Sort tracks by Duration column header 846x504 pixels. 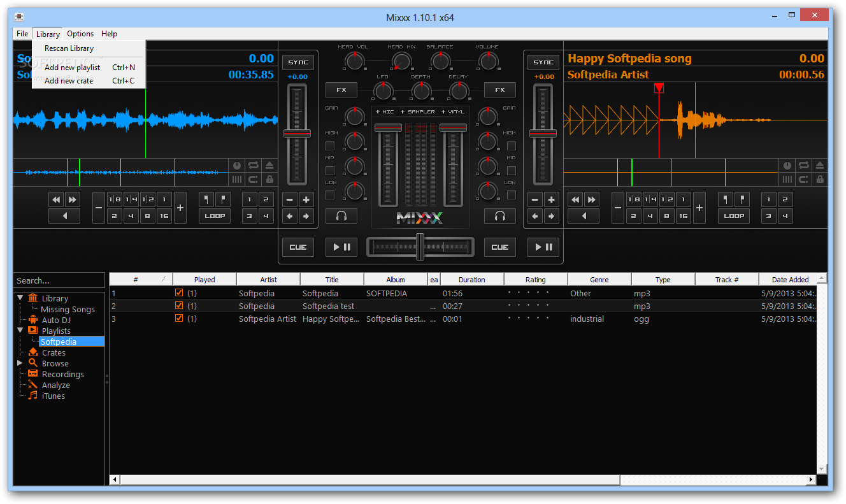coord(472,279)
